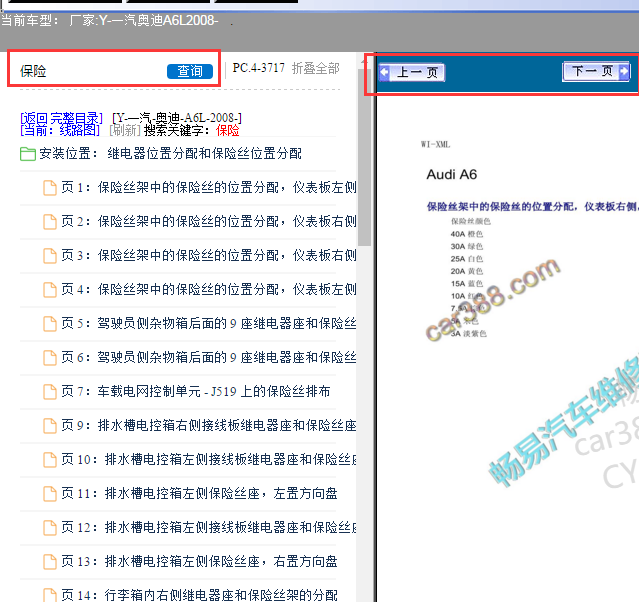Click the page icon beside 页 13
639x602 pixels.
(x=50, y=562)
